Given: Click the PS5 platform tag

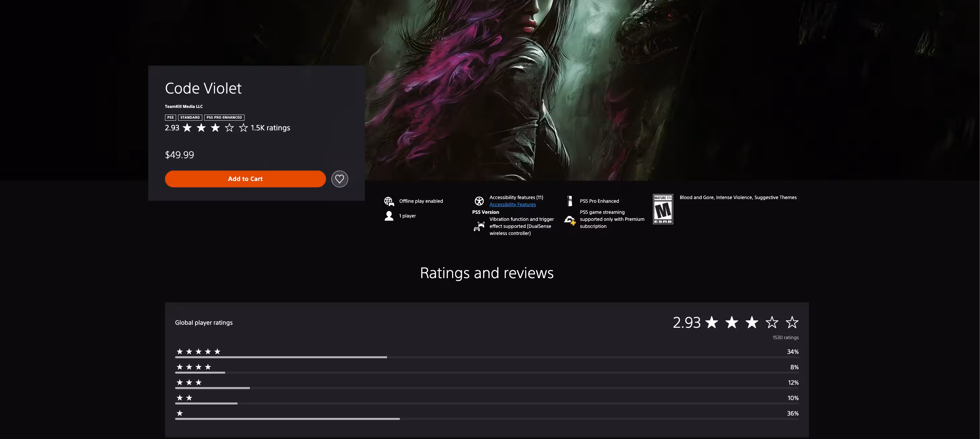Looking at the screenshot, I should (170, 117).
